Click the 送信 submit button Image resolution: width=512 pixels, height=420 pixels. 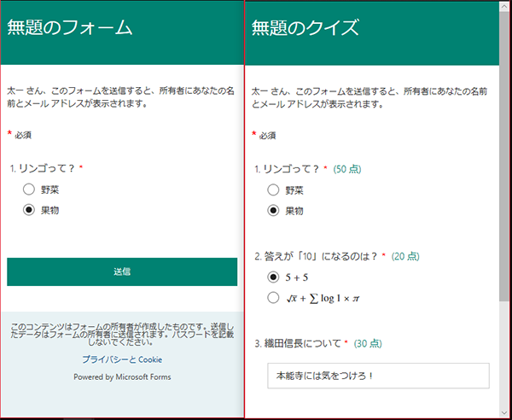pyautogui.click(x=122, y=271)
